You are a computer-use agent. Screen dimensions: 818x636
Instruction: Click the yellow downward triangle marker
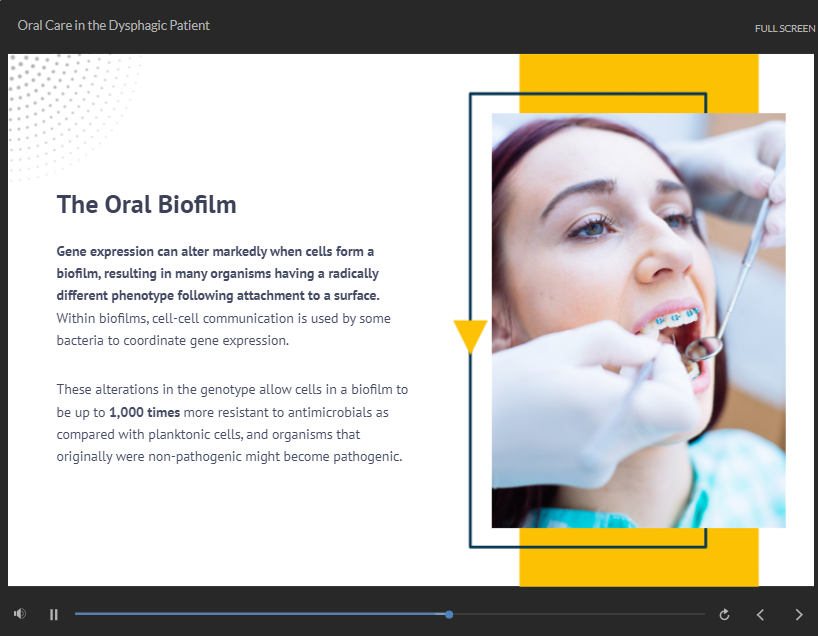pyautogui.click(x=470, y=336)
